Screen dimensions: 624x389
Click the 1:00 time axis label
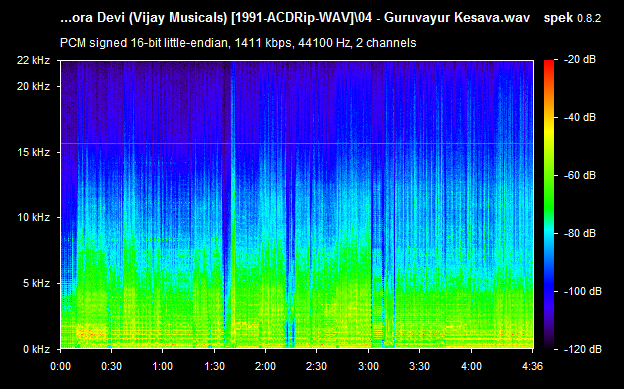[162, 366]
